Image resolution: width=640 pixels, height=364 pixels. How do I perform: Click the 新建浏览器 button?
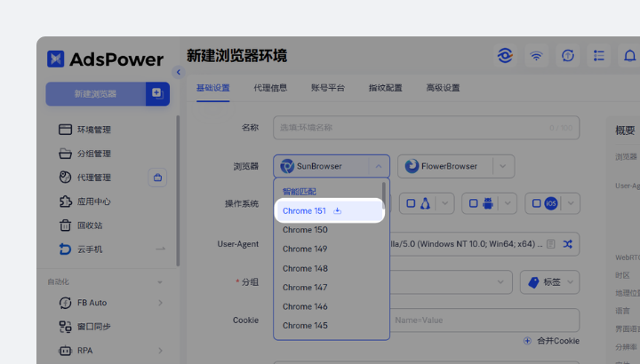pos(96,94)
